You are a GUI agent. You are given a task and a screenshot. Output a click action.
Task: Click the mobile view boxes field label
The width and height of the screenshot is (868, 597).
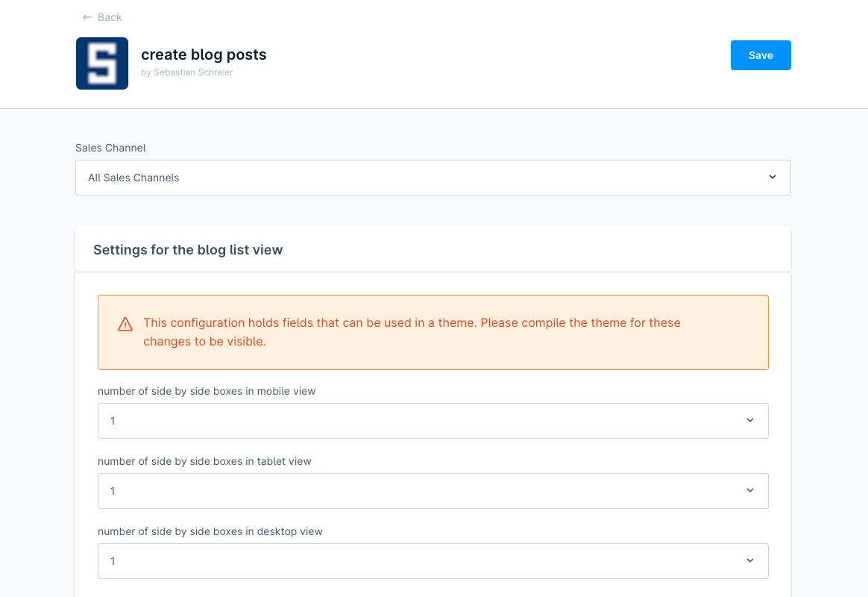pyautogui.click(x=207, y=391)
